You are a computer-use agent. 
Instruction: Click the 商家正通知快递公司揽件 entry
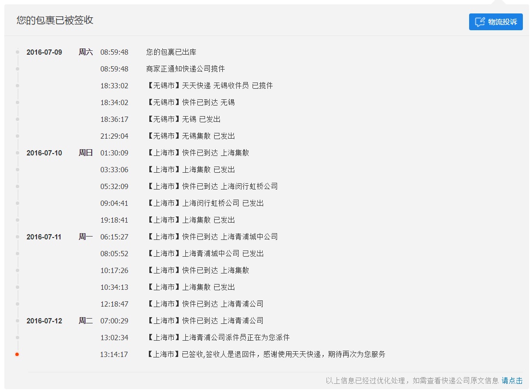[185, 69]
